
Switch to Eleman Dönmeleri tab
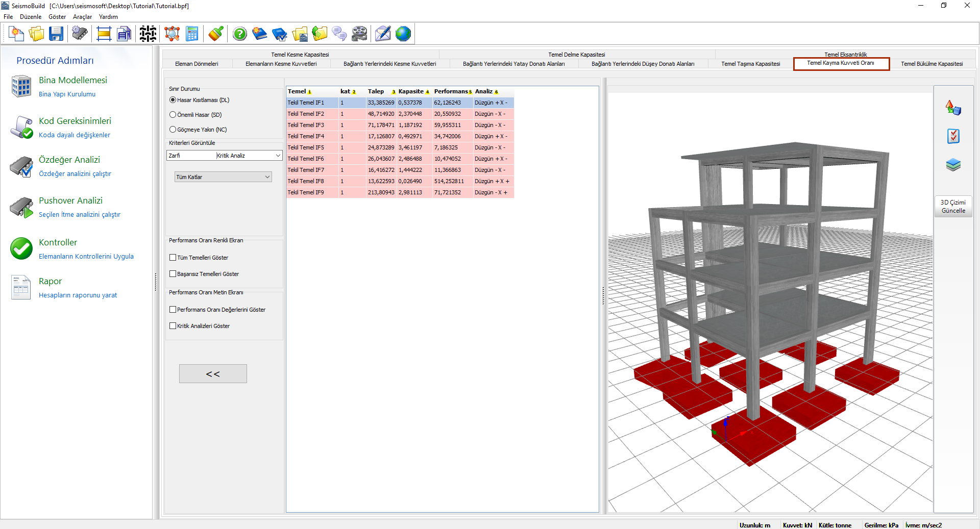click(197, 64)
